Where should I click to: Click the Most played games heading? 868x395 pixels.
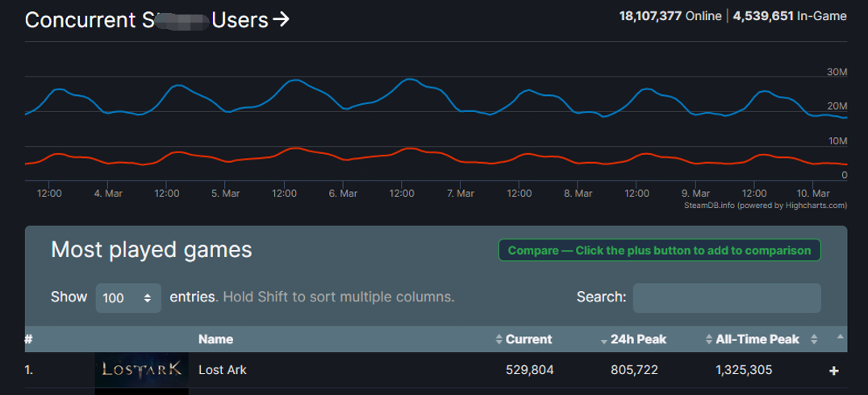(x=151, y=250)
